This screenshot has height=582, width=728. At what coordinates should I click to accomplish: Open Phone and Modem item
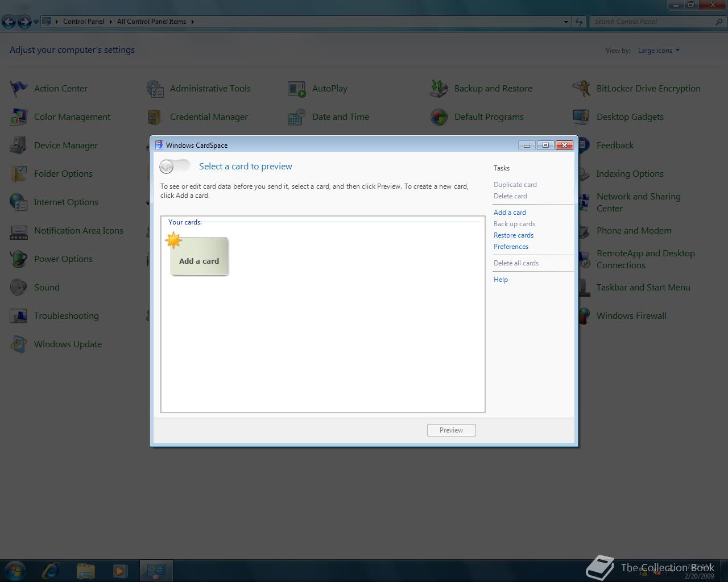coord(634,230)
